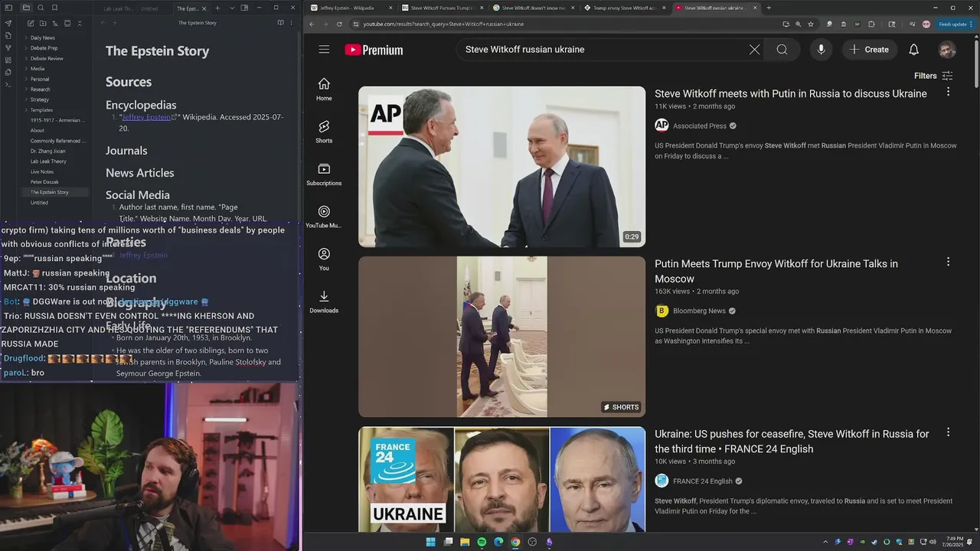
Task: Switch to Lab Leak Theory tab in Obsidian
Action: coord(119,8)
